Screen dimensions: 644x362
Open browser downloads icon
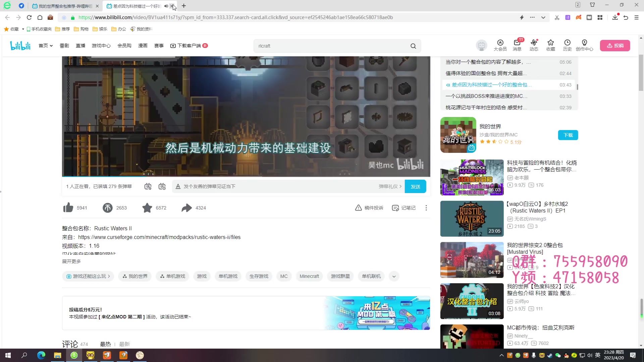(615, 17)
